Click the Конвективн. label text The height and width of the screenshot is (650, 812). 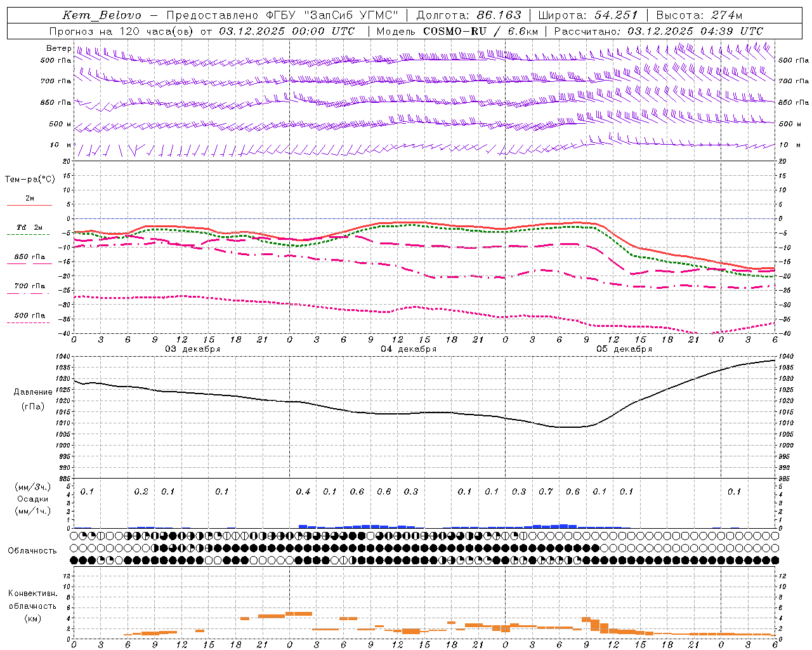tap(32, 594)
